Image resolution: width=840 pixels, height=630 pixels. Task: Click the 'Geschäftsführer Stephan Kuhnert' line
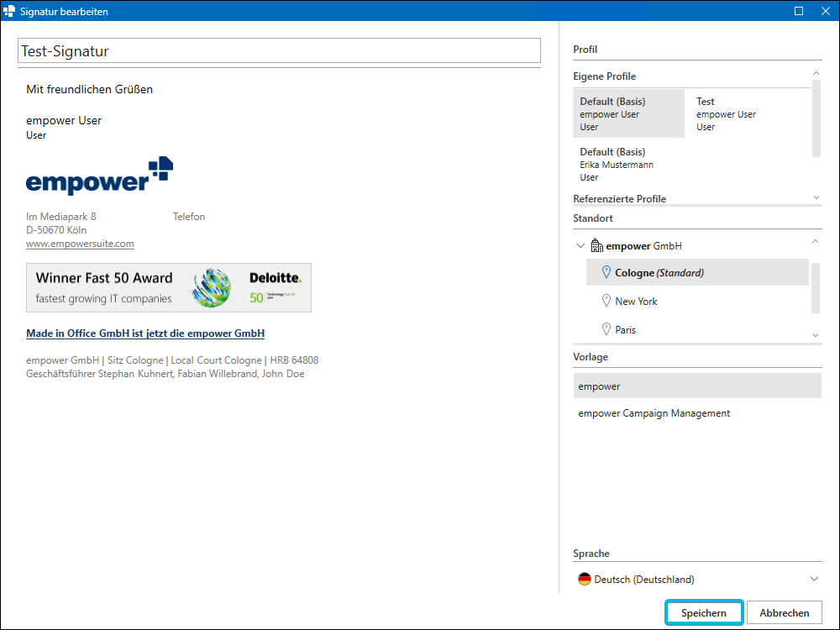pos(165,374)
